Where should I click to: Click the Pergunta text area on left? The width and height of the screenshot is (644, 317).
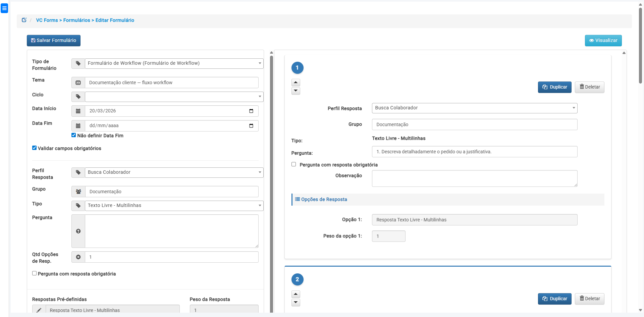(x=171, y=231)
